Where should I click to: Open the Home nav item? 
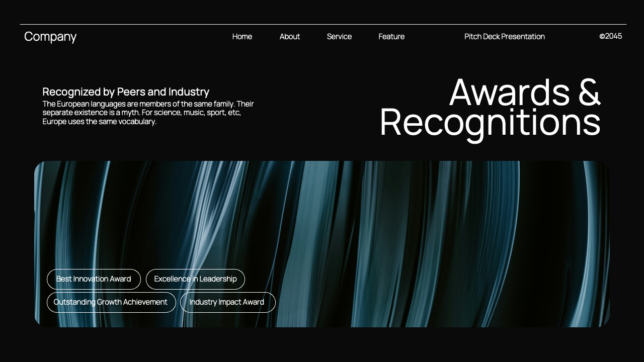click(242, 37)
